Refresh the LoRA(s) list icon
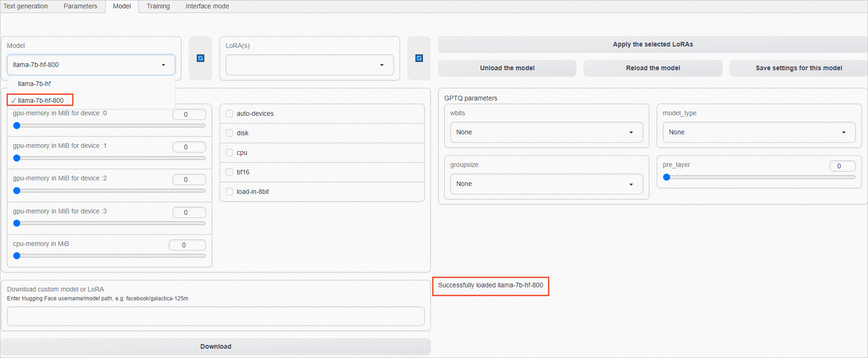Image resolution: width=868 pixels, height=358 pixels. (419, 58)
